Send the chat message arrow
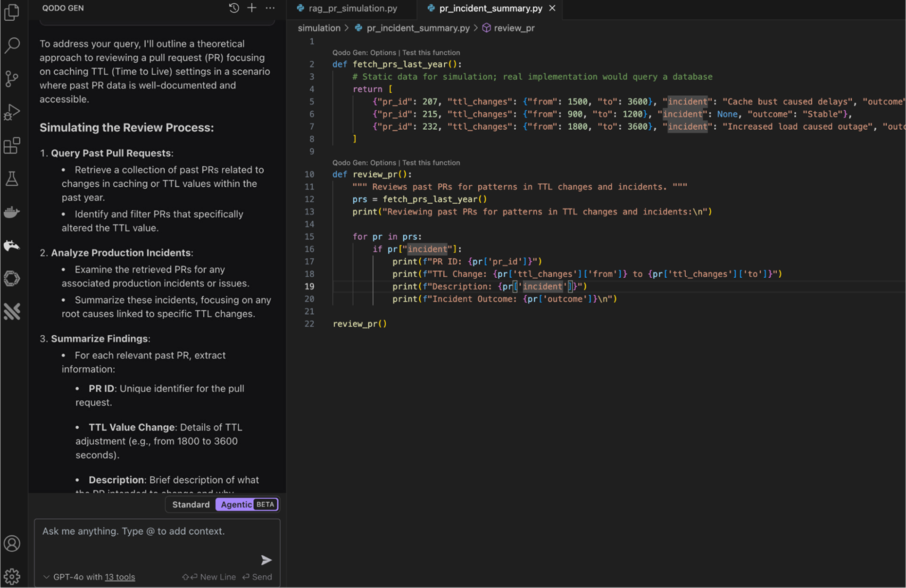Viewport: 906px width, 588px height. tap(266, 560)
